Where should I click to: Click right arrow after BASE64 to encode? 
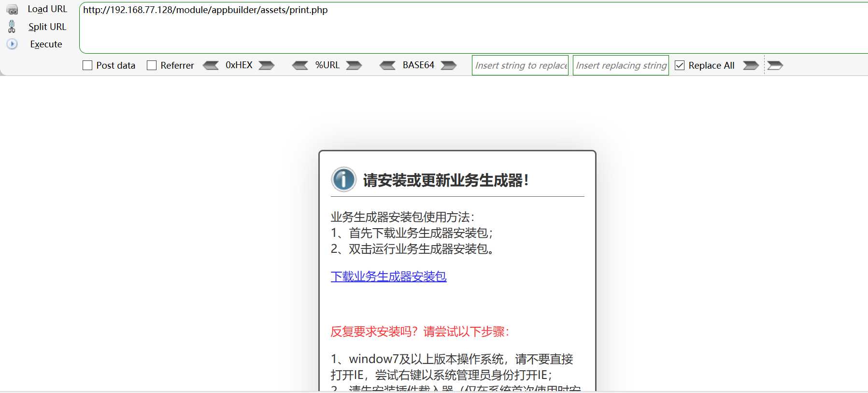[449, 65]
